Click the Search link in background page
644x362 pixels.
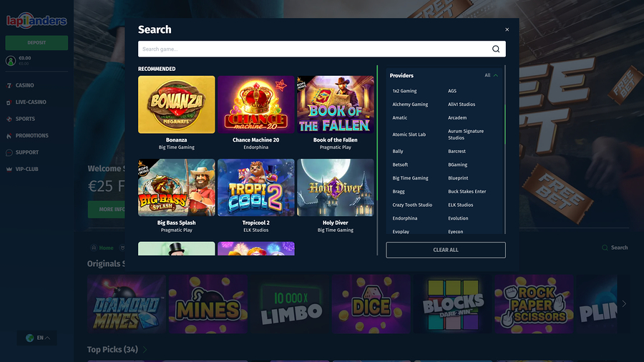pos(615,248)
